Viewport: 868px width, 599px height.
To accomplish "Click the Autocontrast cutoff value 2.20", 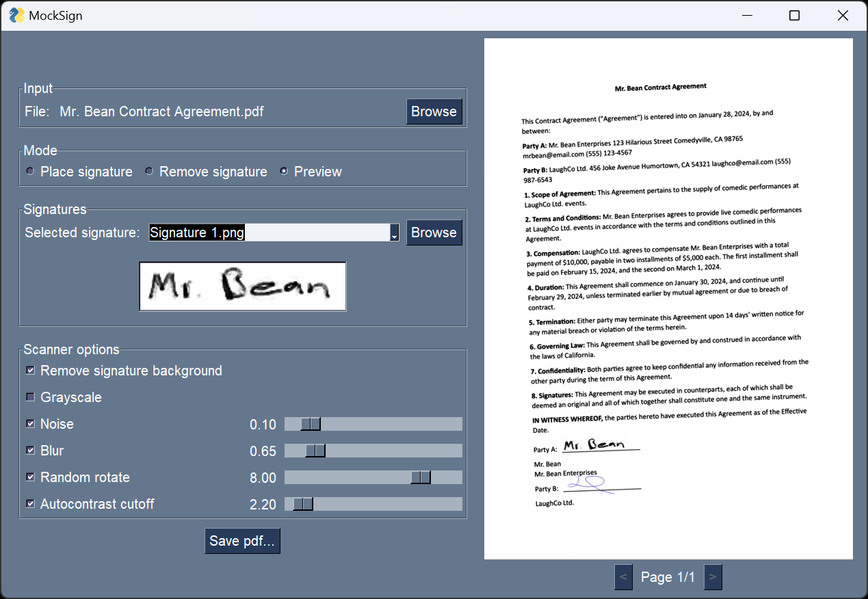I will [263, 505].
